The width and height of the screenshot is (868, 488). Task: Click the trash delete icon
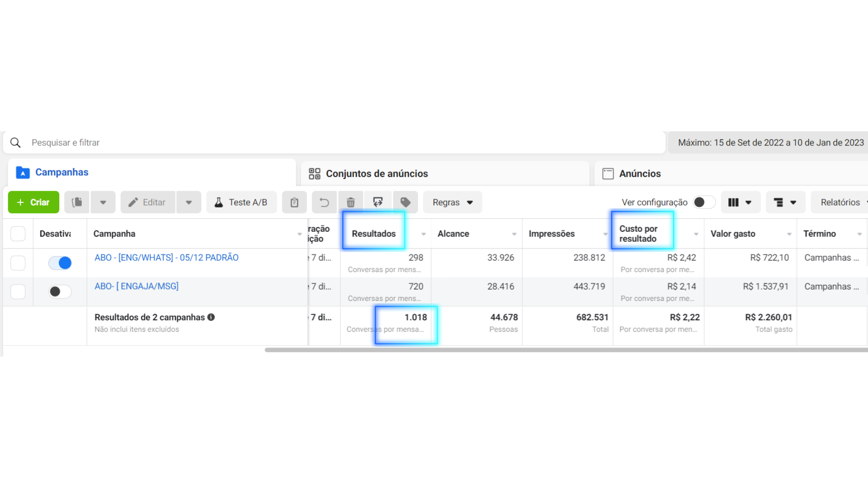pyautogui.click(x=350, y=202)
